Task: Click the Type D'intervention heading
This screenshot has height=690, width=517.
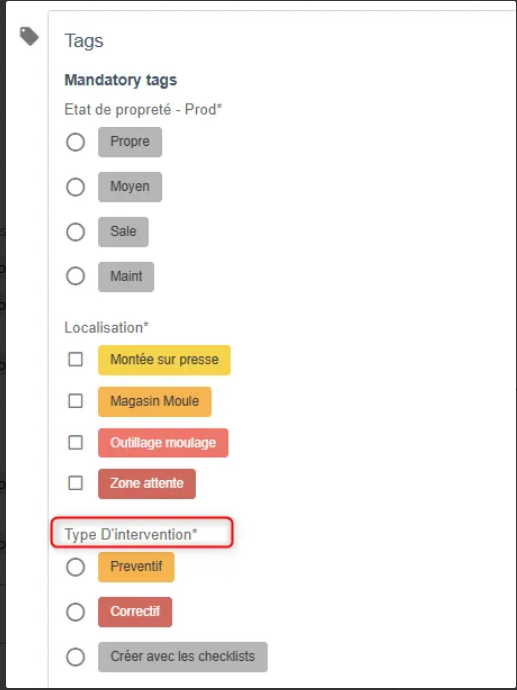Action: (131, 534)
